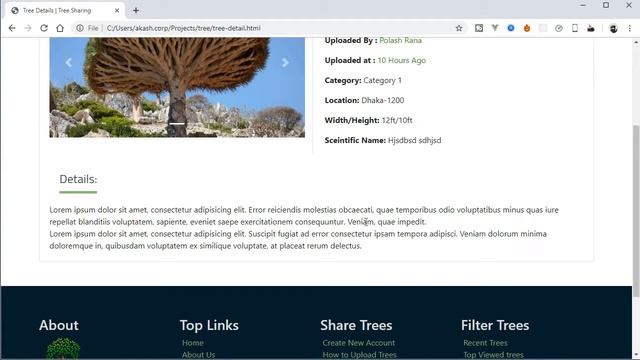Close the Tree Details tab
Image resolution: width=640 pixels, height=360 pixels.
tap(117, 11)
